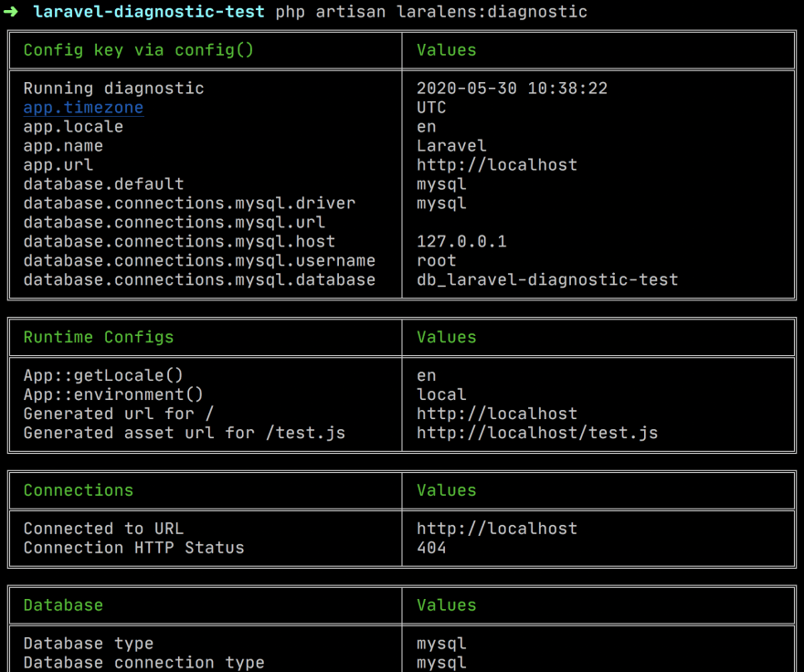The image size is (804, 672).
Task: Select 'Generated asset url for /test.js' label
Action: 184,433
